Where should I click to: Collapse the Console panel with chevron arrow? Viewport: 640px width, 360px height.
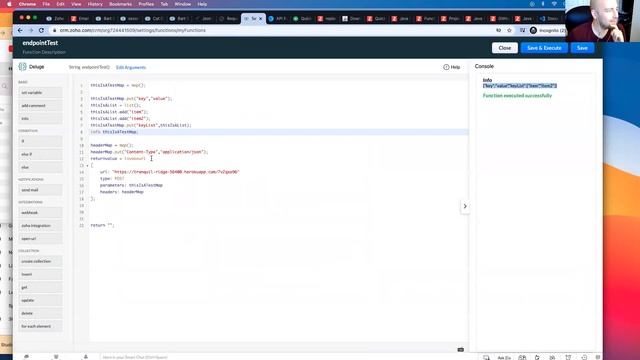pyautogui.click(x=464, y=206)
